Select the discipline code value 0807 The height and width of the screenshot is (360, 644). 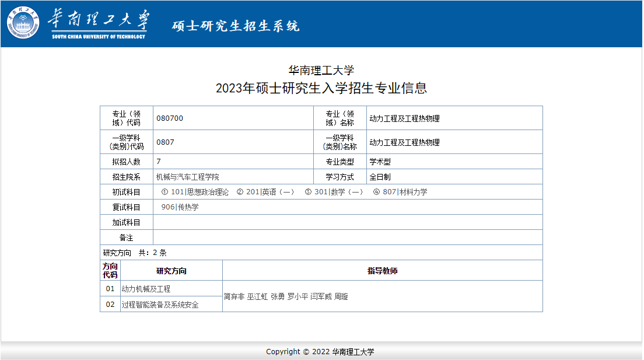[165, 142]
